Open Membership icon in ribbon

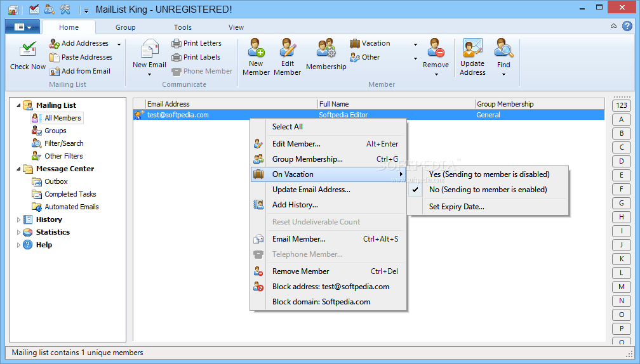click(x=326, y=48)
